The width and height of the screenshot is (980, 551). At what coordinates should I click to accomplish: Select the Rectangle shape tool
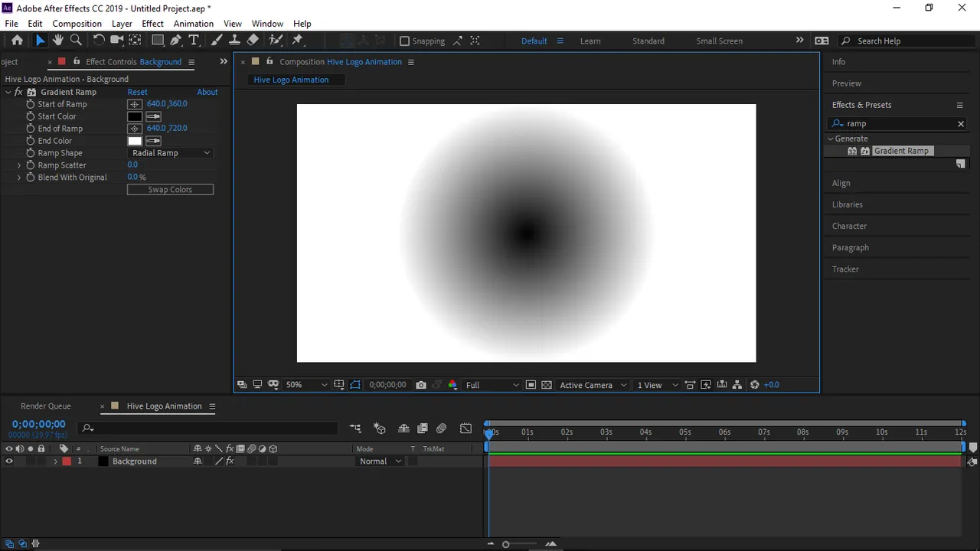[x=158, y=41]
